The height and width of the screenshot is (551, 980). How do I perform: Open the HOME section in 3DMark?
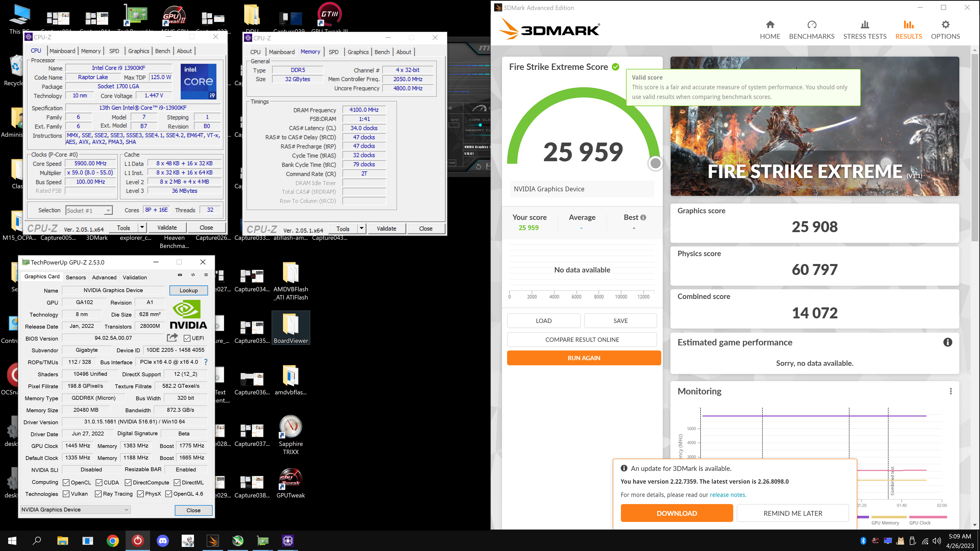(x=770, y=30)
